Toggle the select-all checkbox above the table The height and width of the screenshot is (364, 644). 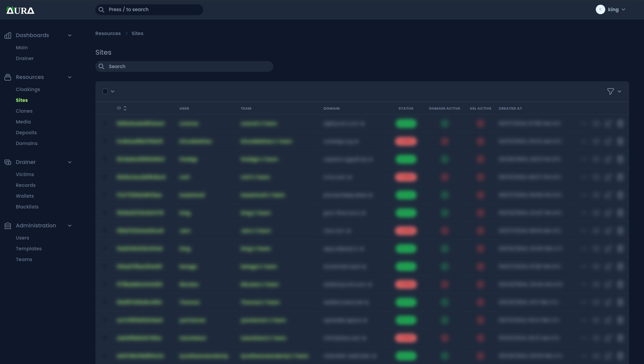click(105, 91)
